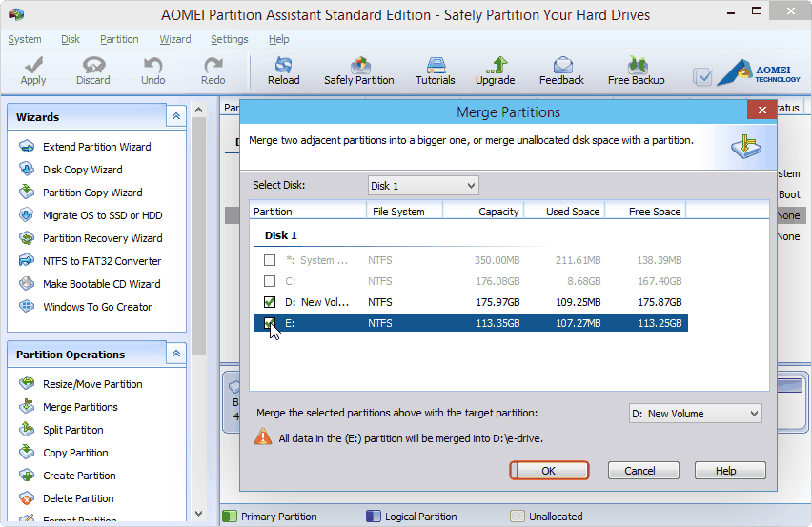
Task: Click the 350.00MB capacity cell
Action: coord(497,260)
